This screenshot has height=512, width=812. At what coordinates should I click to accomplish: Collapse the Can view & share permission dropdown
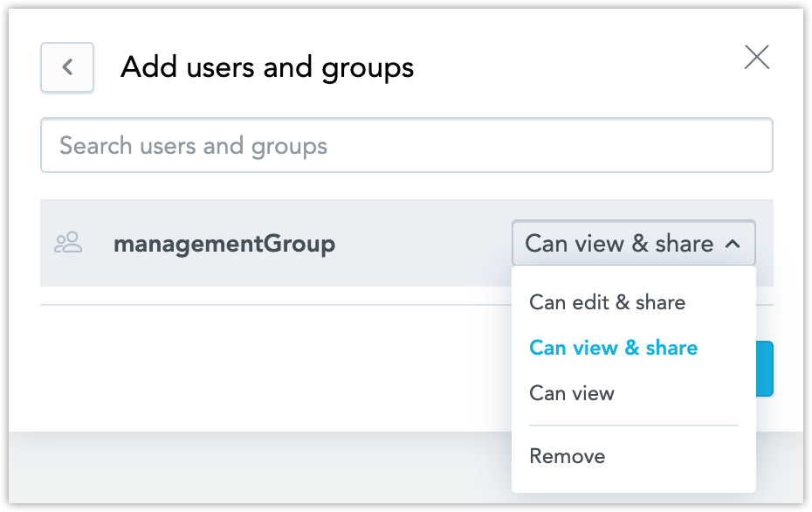[633, 243]
